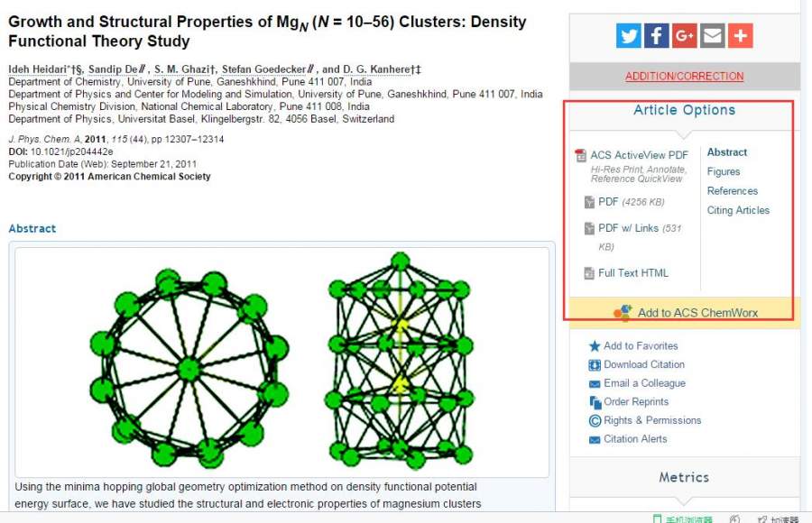812x523 pixels.
Task: Click the envelope email share icon
Action: tap(713, 36)
